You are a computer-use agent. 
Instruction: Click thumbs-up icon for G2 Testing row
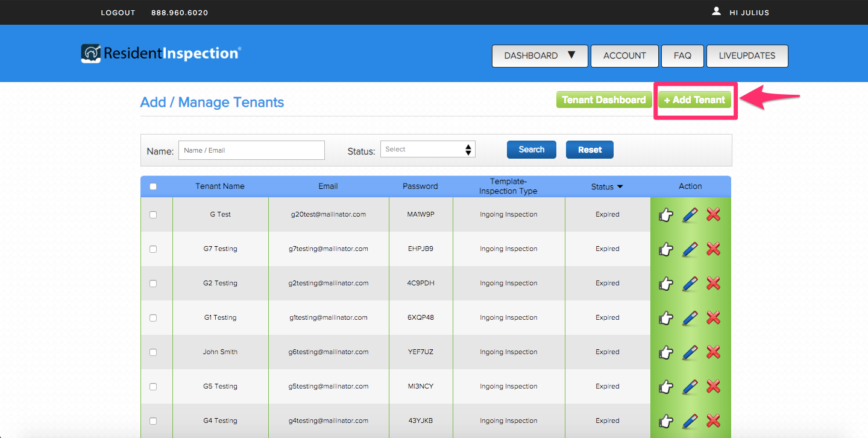coord(665,284)
